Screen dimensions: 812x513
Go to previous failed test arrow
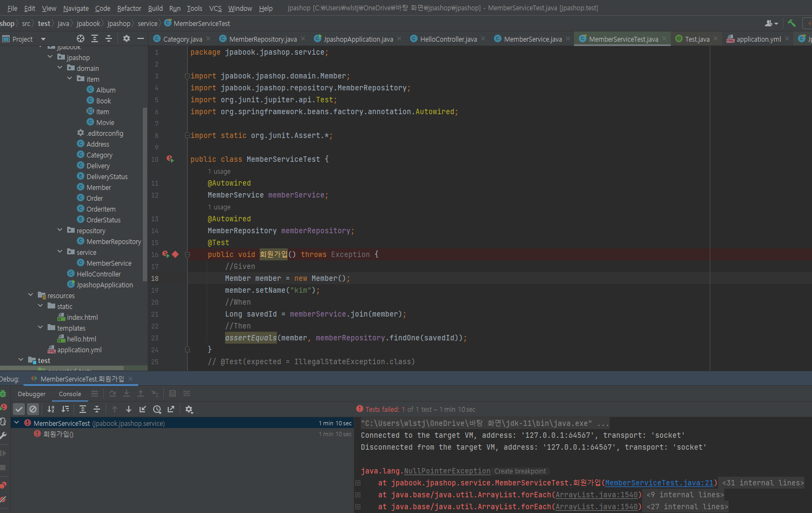(115, 409)
